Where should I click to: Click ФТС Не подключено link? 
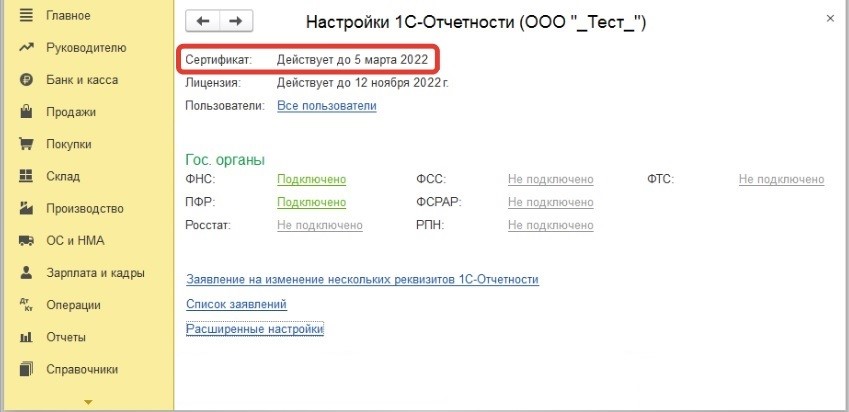coord(781,179)
